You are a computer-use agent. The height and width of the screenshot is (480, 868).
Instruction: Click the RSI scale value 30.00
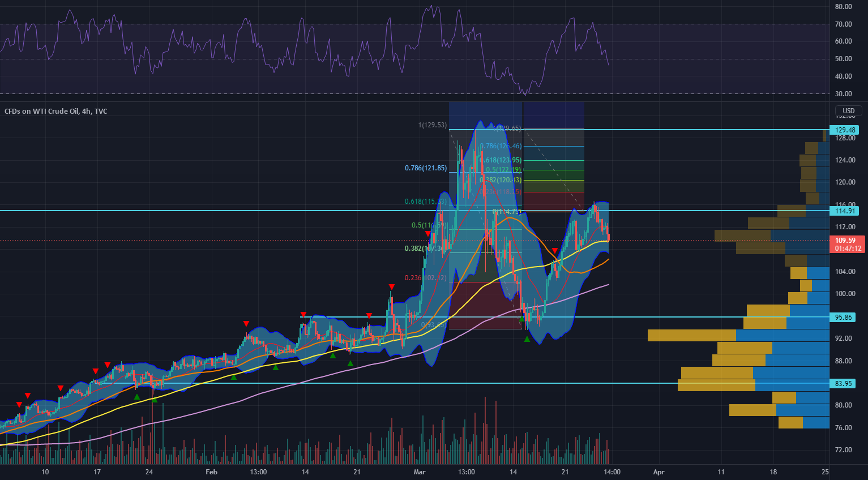(844, 94)
